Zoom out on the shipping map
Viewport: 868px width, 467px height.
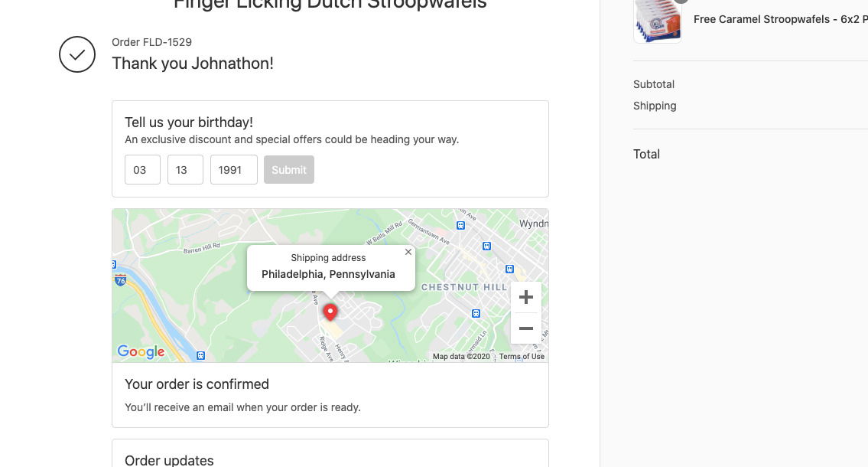point(525,328)
